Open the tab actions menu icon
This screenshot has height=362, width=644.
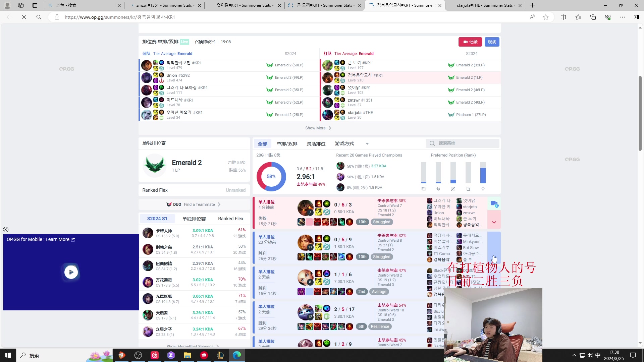35,5
